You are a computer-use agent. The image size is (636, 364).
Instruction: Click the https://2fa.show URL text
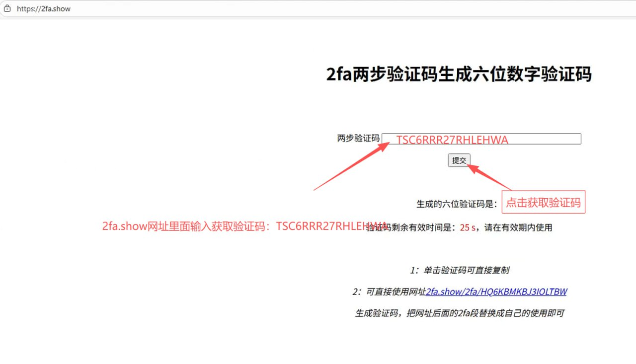(44, 9)
